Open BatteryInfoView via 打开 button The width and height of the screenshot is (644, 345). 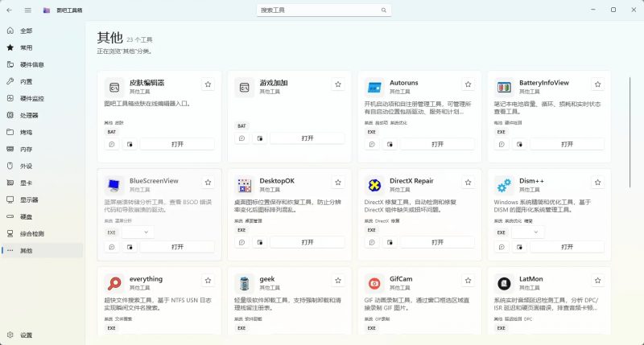(x=568, y=145)
